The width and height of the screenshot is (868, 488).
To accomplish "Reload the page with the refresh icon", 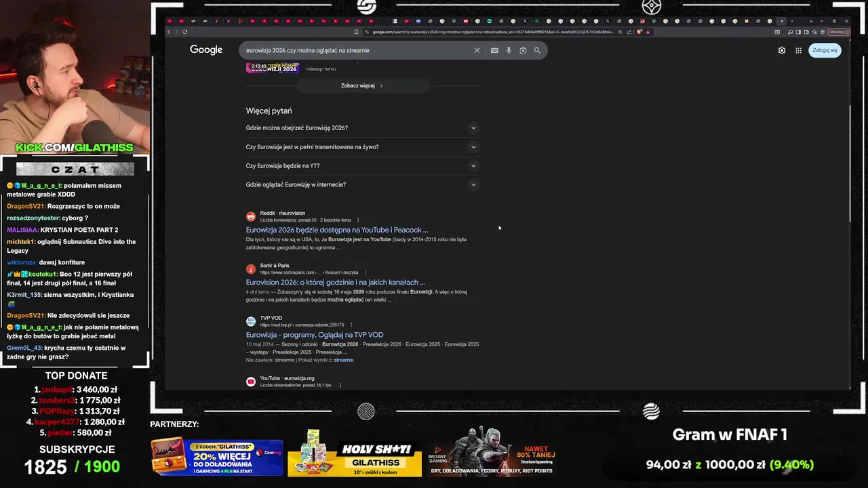I will coord(184,32).
